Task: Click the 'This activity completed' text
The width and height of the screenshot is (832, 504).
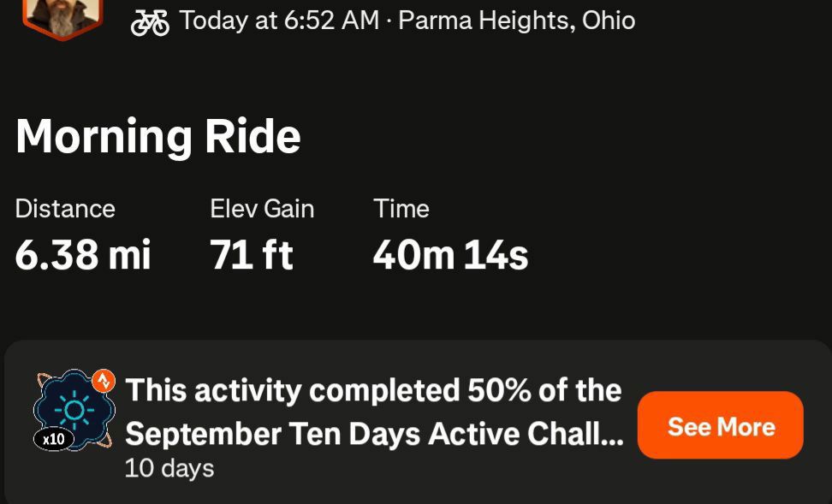Action: click(x=293, y=390)
